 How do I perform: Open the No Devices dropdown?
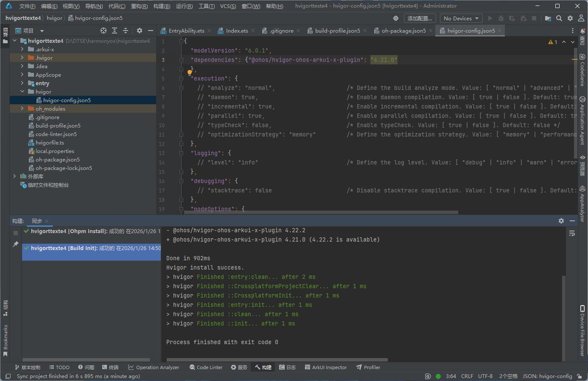(x=461, y=18)
